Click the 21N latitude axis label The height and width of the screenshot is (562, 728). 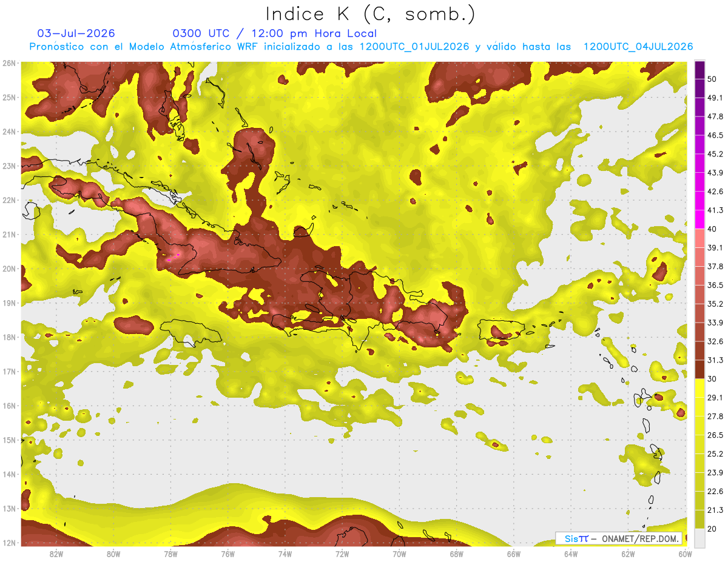(9, 234)
